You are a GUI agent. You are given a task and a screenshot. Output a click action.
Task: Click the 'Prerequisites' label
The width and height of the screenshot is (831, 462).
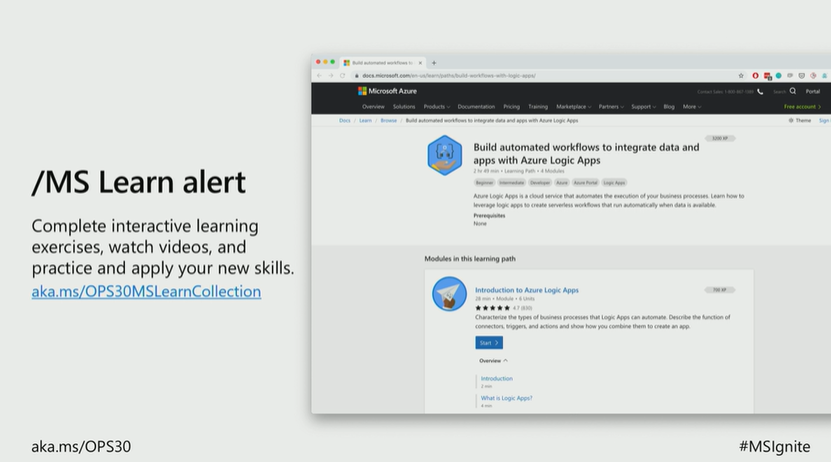tap(489, 216)
